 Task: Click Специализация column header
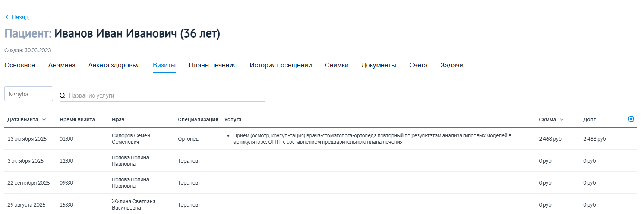pyautogui.click(x=198, y=119)
